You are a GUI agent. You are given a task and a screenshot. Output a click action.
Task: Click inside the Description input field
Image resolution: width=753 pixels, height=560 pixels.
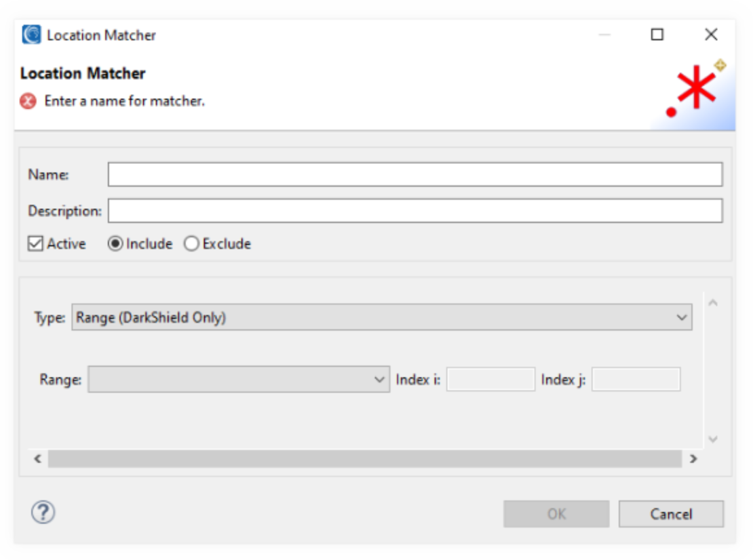[414, 209]
